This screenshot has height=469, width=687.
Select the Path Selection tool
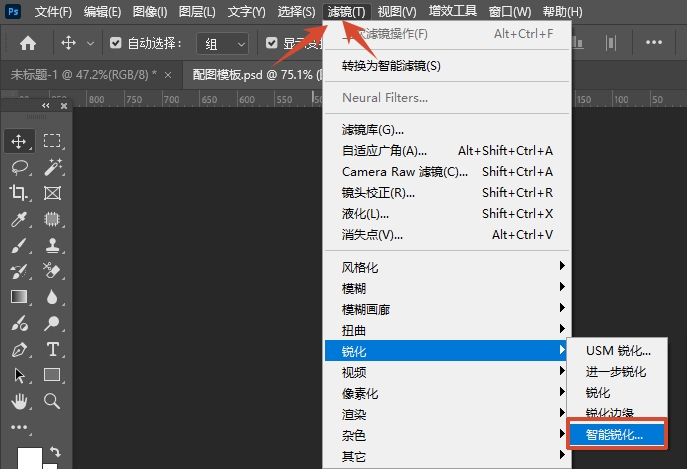tap(19, 375)
